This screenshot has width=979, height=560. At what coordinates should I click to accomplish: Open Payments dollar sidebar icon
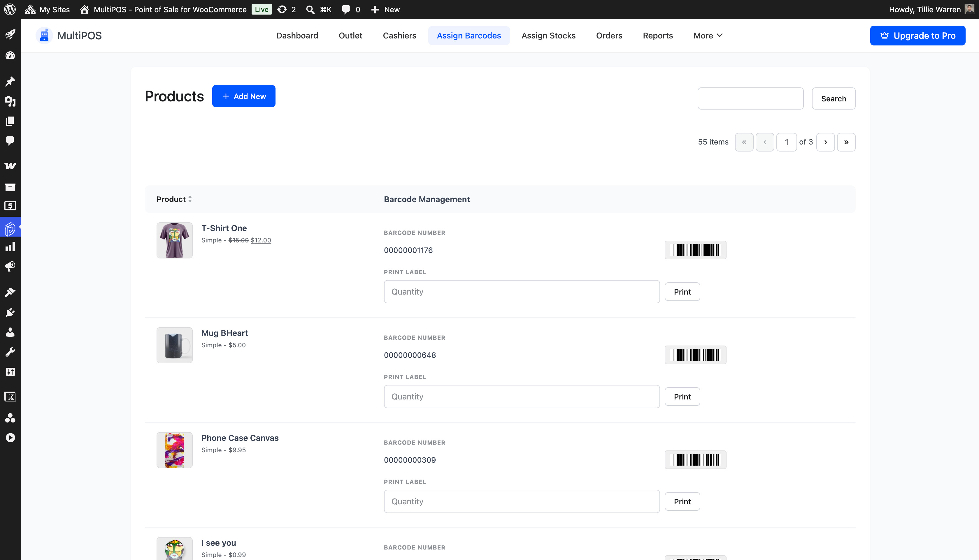[10, 206]
